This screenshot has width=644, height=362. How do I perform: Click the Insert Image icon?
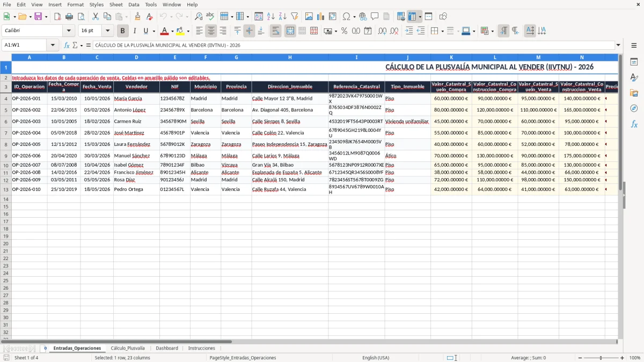309,17
